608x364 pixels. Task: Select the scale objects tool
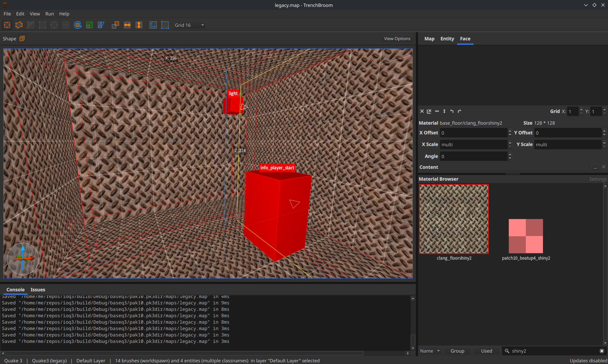click(x=90, y=25)
